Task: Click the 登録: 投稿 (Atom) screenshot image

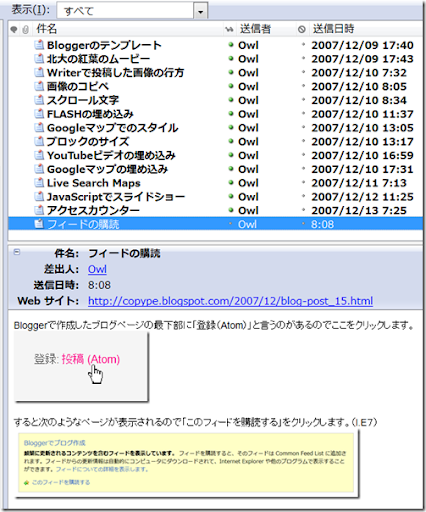Action: 81,366
